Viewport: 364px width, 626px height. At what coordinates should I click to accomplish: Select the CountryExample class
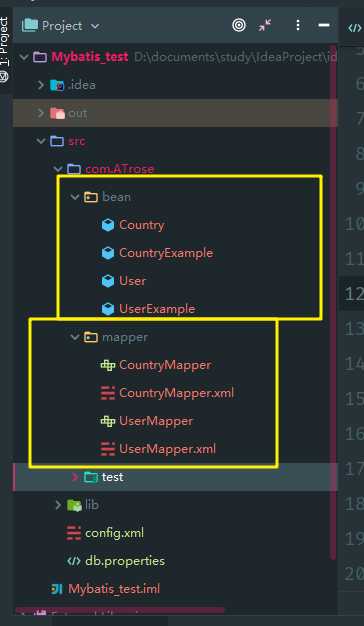(166, 253)
